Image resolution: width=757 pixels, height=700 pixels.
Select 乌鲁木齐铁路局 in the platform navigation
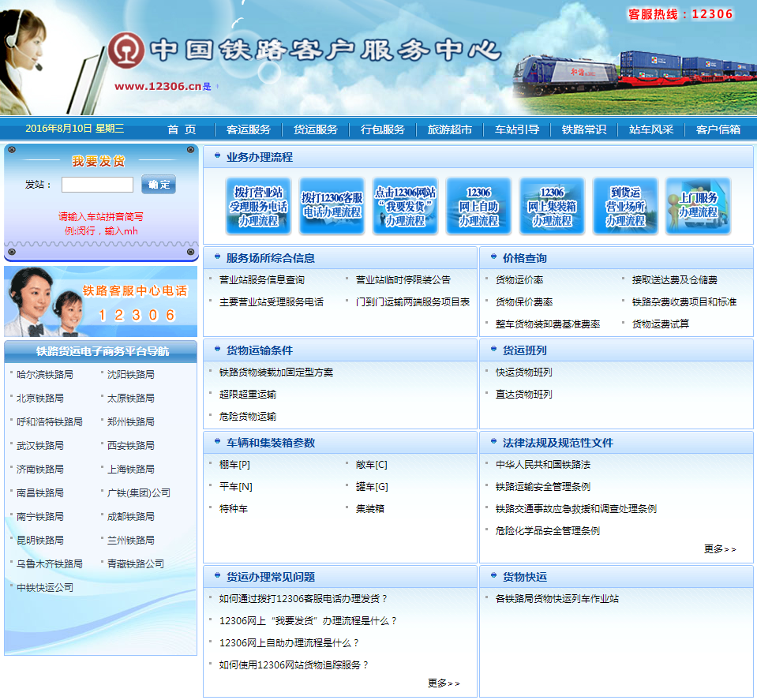49,563
